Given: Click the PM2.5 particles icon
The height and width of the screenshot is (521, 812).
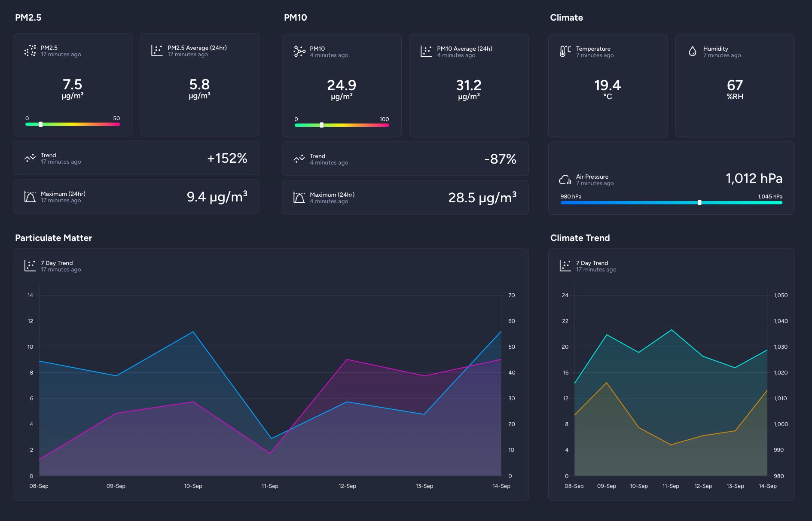Looking at the screenshot, I should point(30,51).
